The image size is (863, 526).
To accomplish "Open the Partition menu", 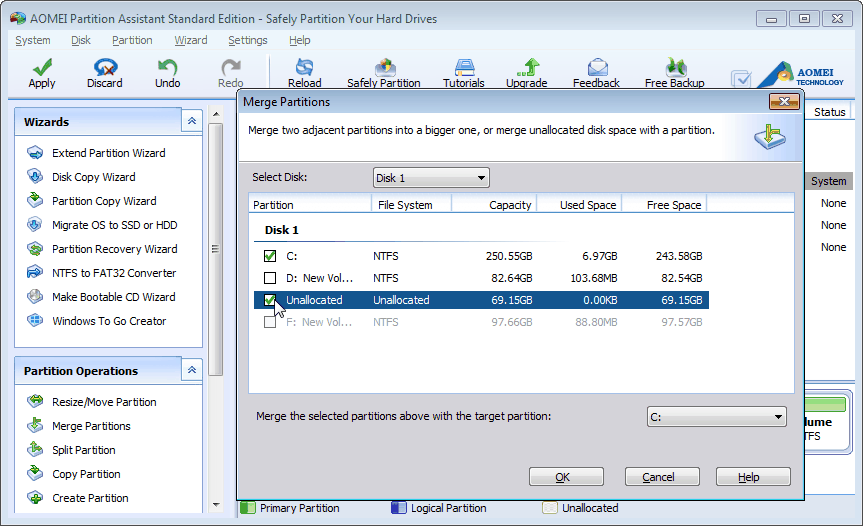I will point(132,40).
